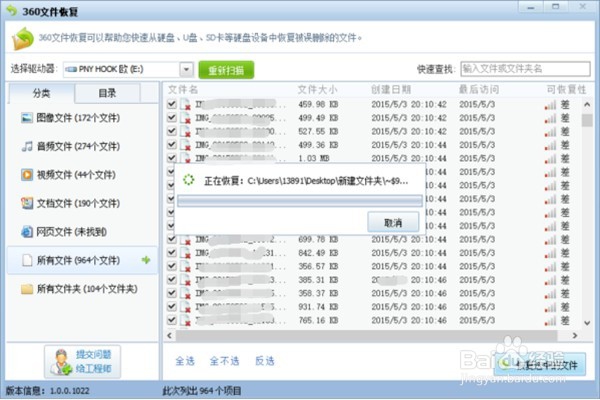Screen dimensions: 600x400
Task: Click the horizontal scrollbar right arrow
Action: 575,336
